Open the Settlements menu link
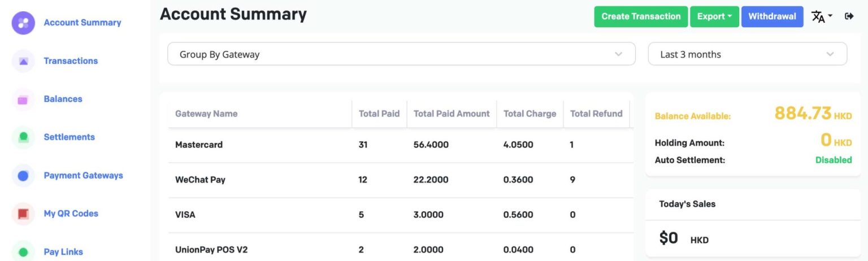The height and width of the screenshot is (261, 868). pyautogui.click(x=69, y=137)
